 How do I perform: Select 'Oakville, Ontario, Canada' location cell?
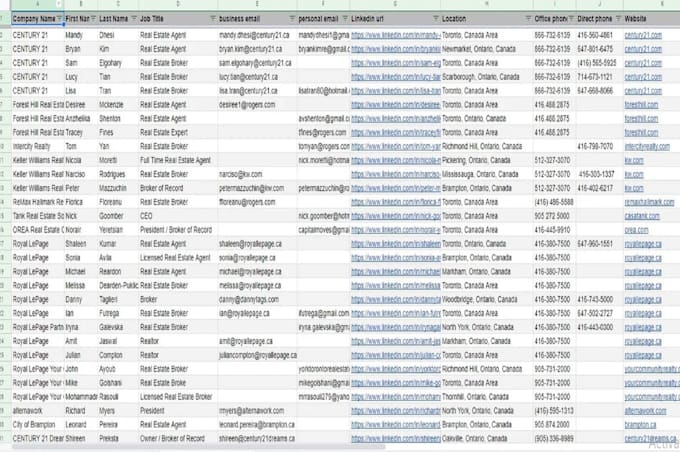pyautogui.click(x=487, y=438)
